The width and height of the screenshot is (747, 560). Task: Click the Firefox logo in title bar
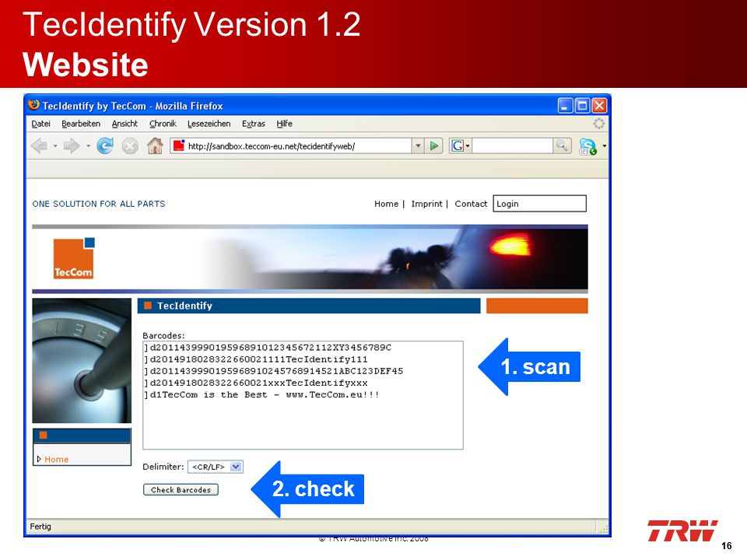[x=33, y=105]
